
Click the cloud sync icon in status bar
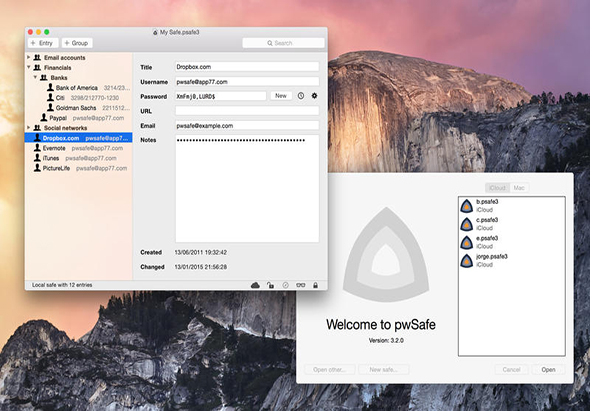point(255,285)
